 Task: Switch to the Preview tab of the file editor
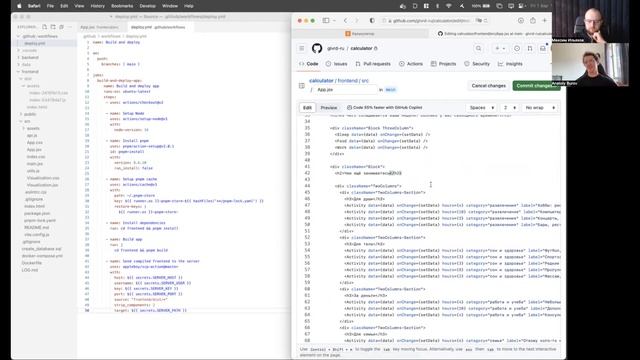329,108
